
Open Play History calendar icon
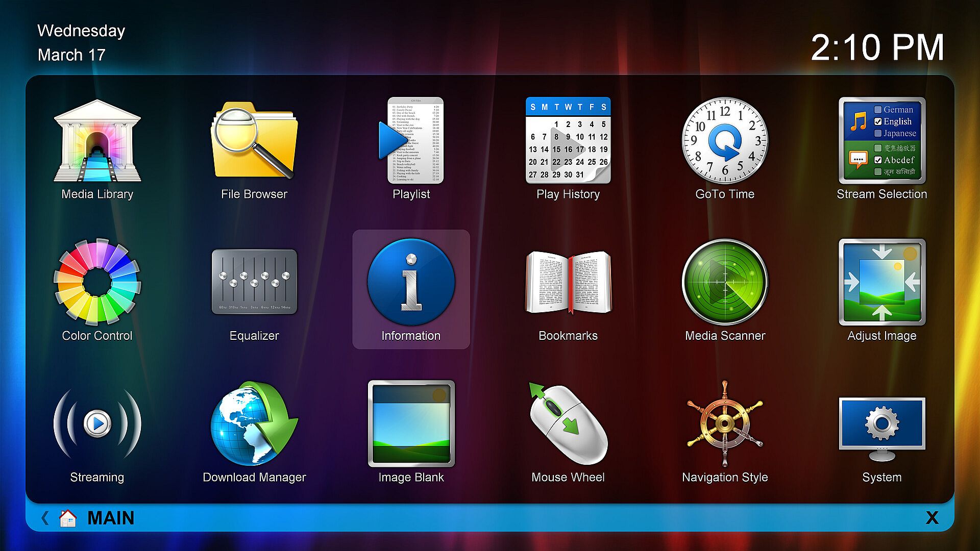coord(568,141)
